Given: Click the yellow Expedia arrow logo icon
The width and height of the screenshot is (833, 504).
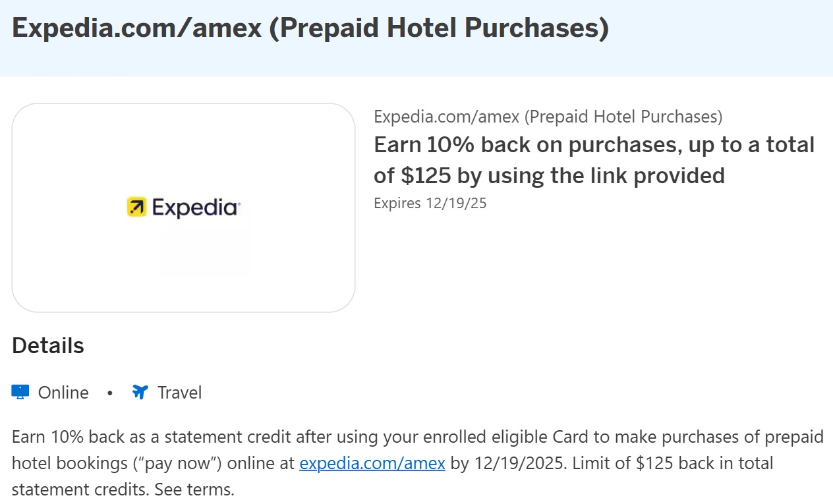Looking at the screenshot, I should point(136,206).
